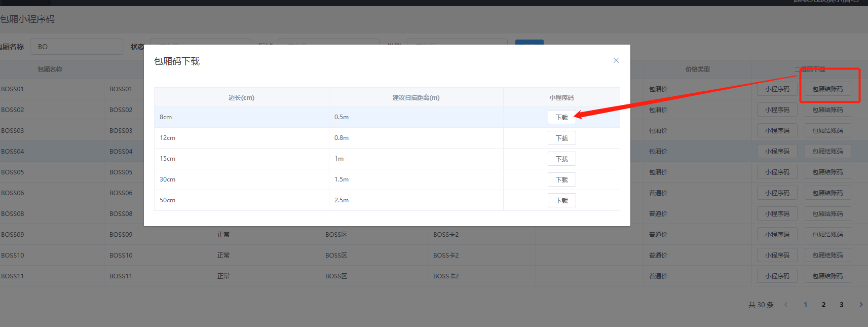Click 普通价 in the BOSS06 row

pyautogui.click(x=658, y=193)
